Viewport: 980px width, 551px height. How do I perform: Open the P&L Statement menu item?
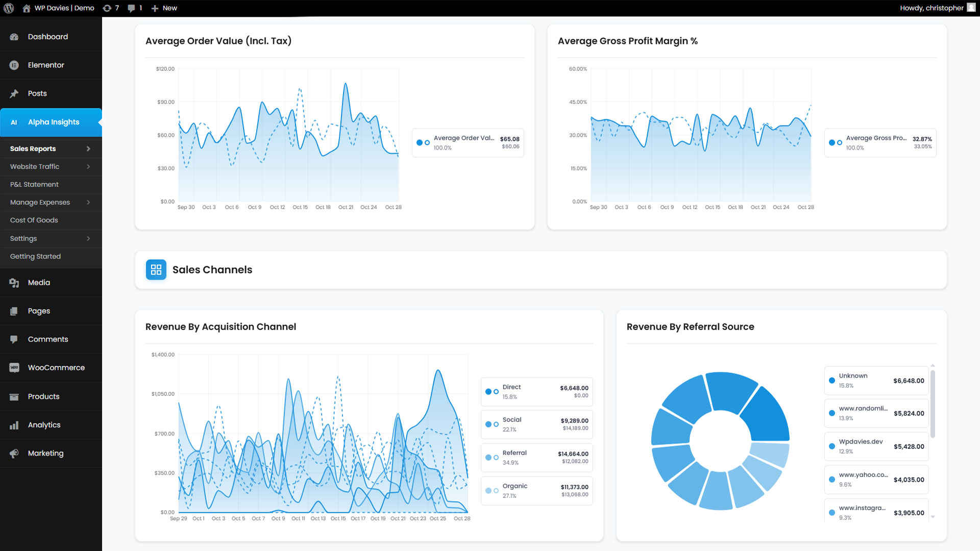tap(34, 185)
